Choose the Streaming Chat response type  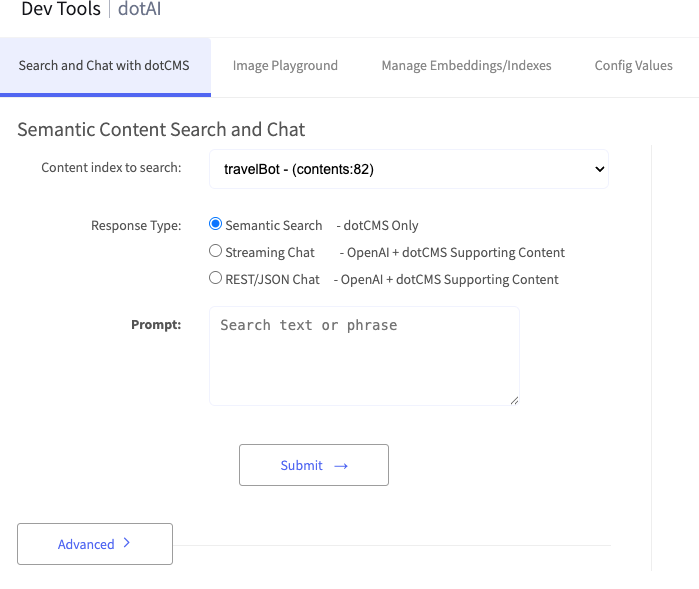coord(215,252)
